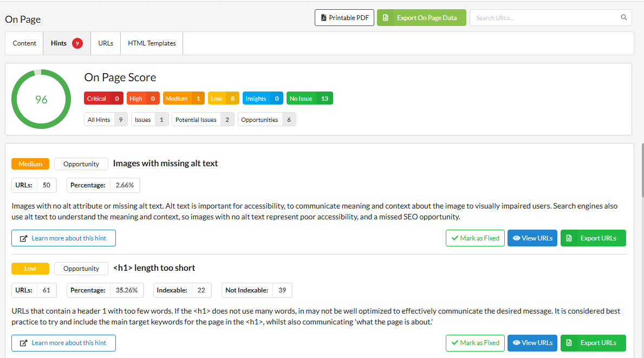The image size is (644, 358).
Task: Show only Opportunities hints
Action: [266, 120]
